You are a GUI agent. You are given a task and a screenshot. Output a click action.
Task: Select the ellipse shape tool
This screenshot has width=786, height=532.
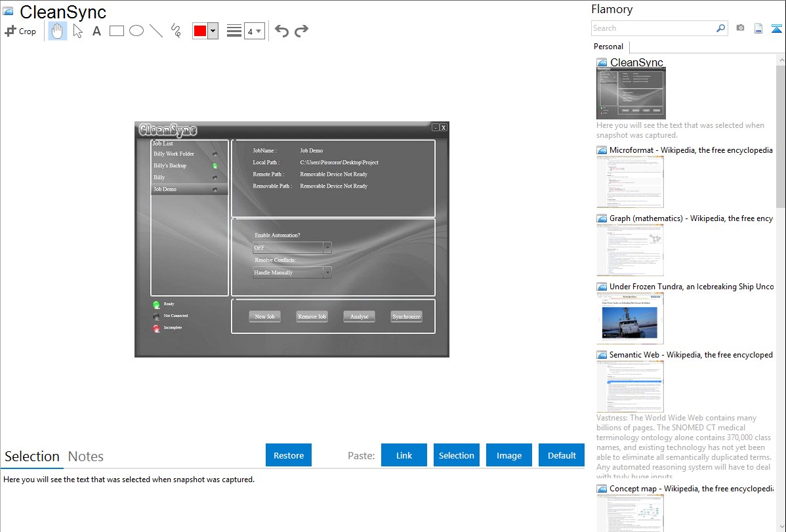(136, 31)
